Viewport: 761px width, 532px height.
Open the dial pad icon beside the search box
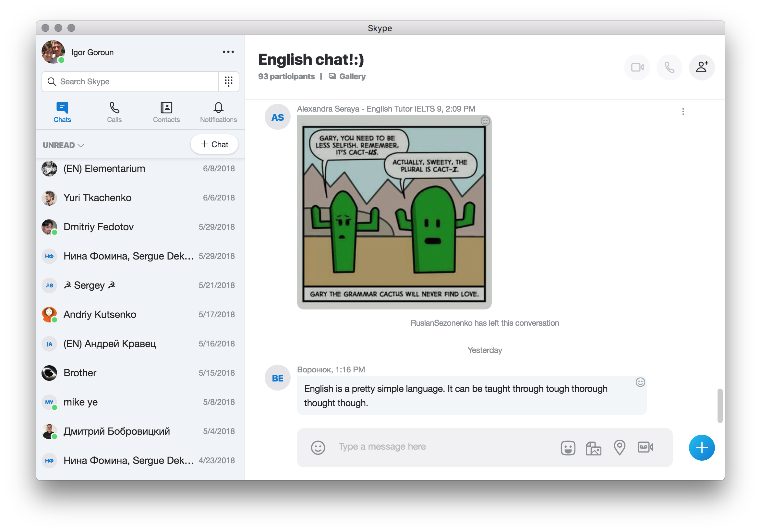[229, 81]
